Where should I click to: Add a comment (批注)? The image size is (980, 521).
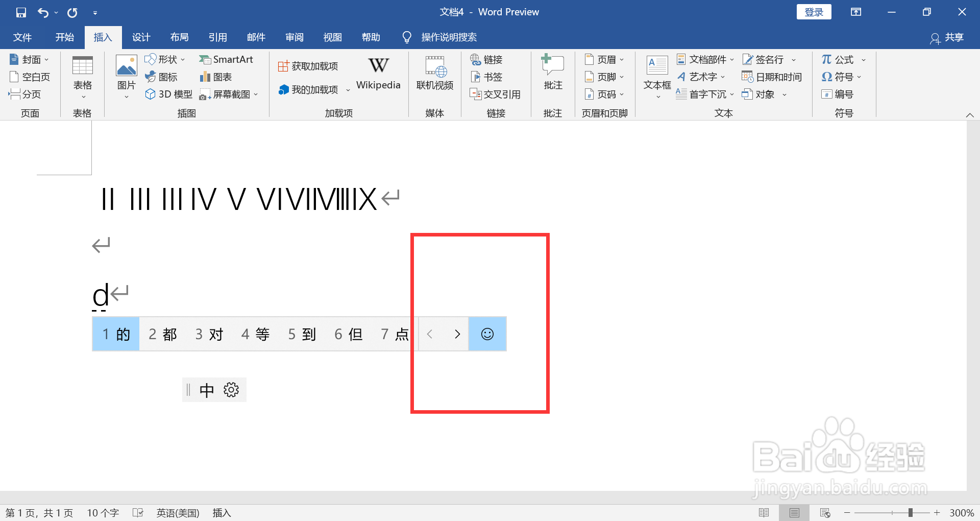click(x=553, y=73)
